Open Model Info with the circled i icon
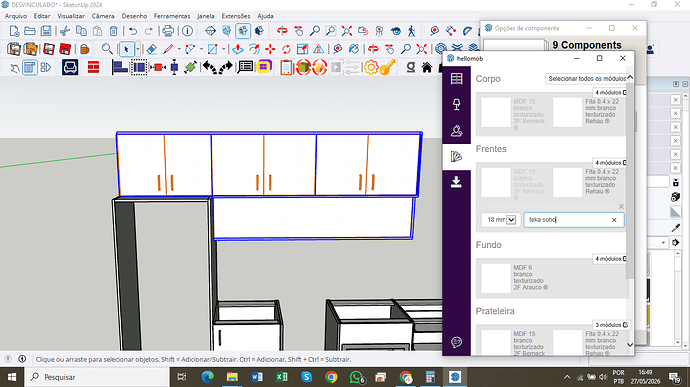The image size is (690, 387). pyautogui.click(x=187, y=31)
